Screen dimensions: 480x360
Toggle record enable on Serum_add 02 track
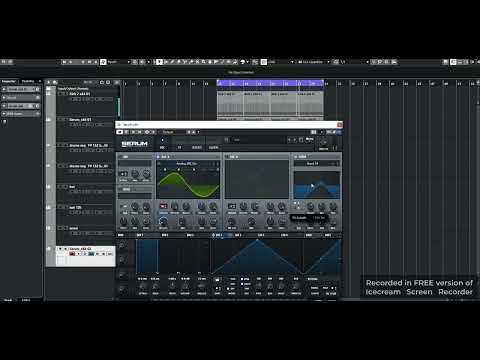[72, 254]
